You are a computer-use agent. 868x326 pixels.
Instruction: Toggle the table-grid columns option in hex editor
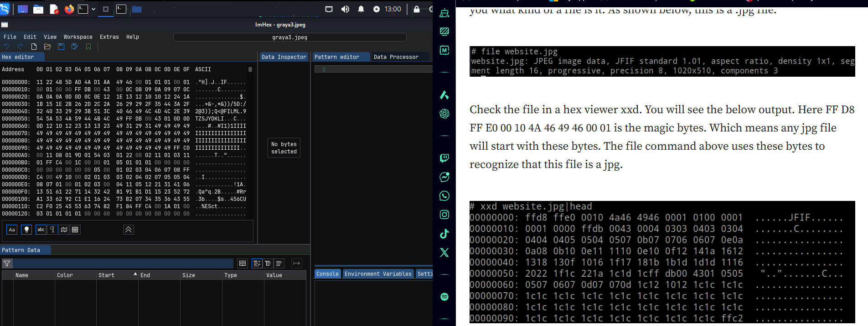[75, 230]
